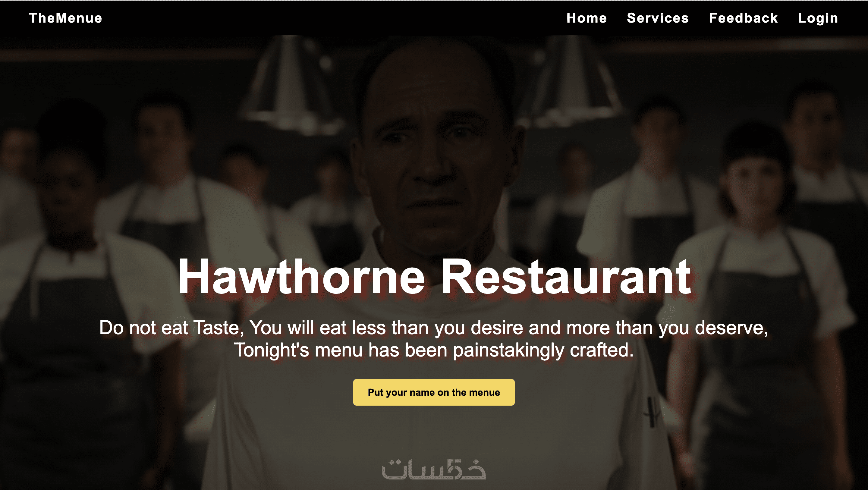Click the TheMenue site logo
Image resolution: width=868 pixels, height=490 pixels.
[x=66, y=18]
